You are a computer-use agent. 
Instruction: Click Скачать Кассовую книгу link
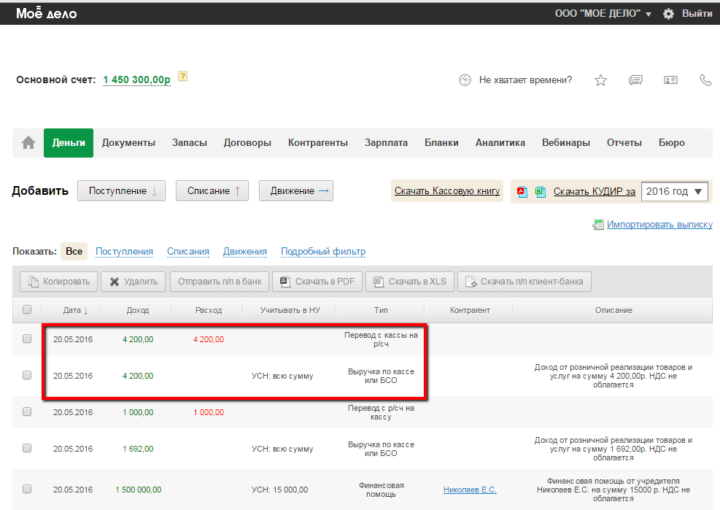pyautogui.click(x=447, y=191)
